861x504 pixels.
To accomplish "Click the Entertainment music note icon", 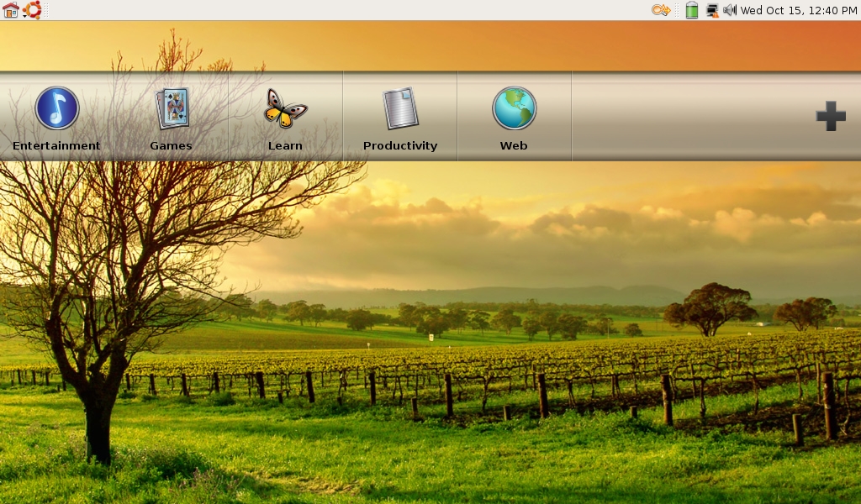I will pyautogui.click(x=57, y=108).
